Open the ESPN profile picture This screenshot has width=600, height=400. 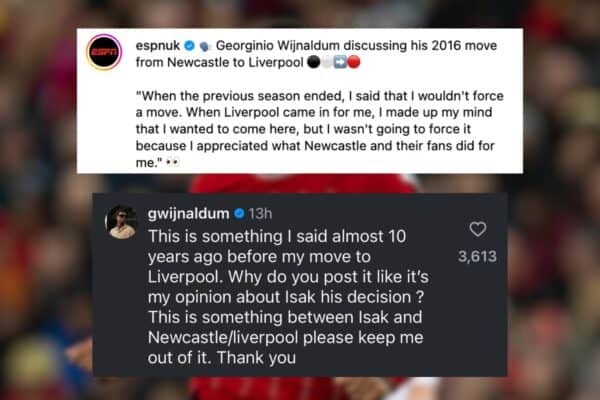tap(104, 52)
